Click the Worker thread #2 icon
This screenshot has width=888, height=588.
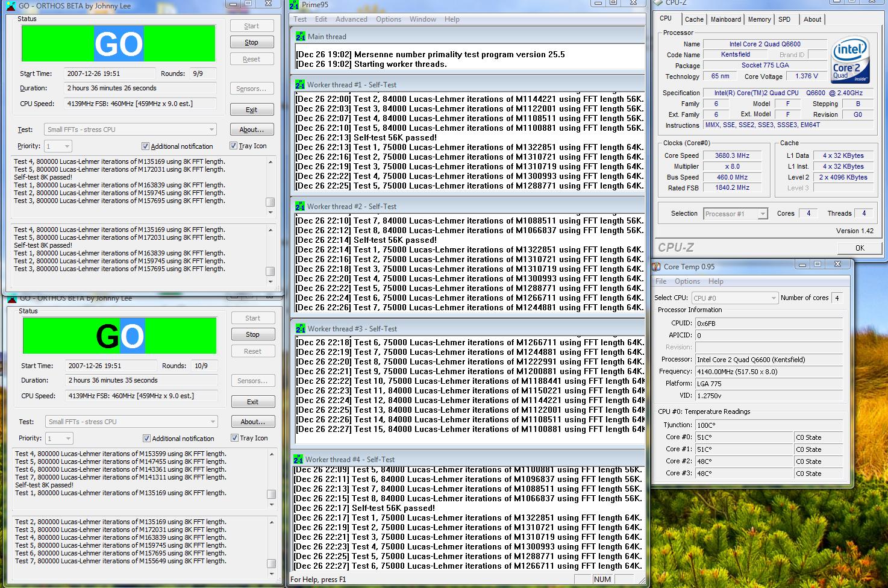[x=300, y=206]
